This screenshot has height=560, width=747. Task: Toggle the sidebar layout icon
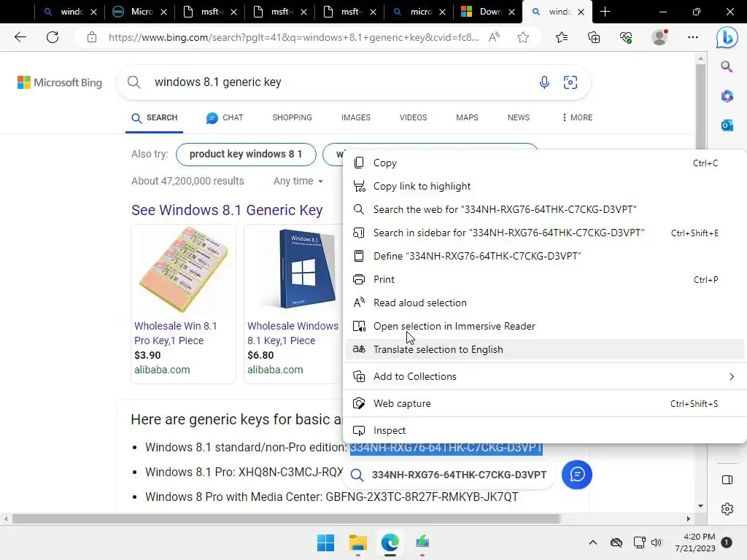727,480
